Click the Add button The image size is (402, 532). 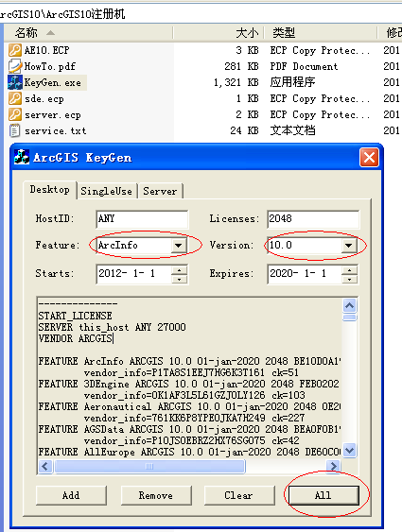(x=71, y=495)
